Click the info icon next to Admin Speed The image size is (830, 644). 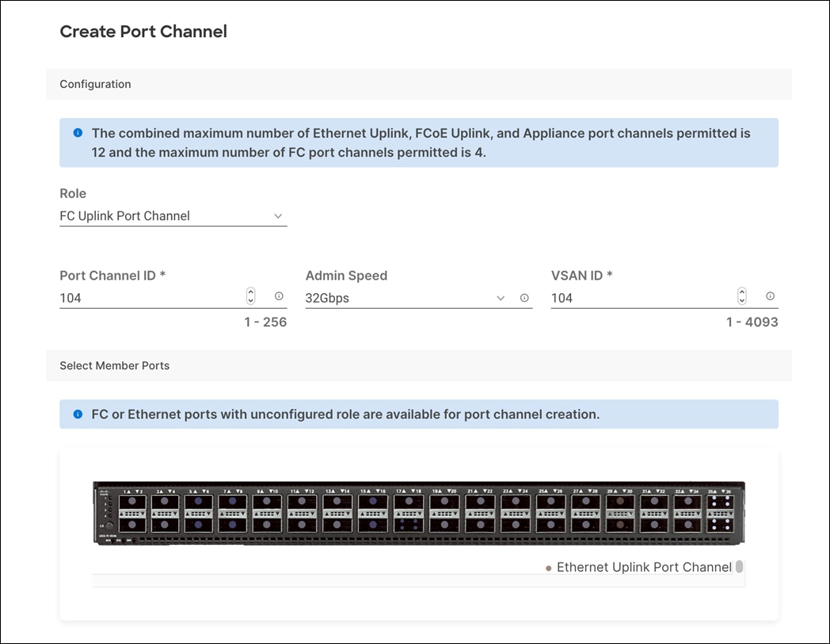point(524,298)
